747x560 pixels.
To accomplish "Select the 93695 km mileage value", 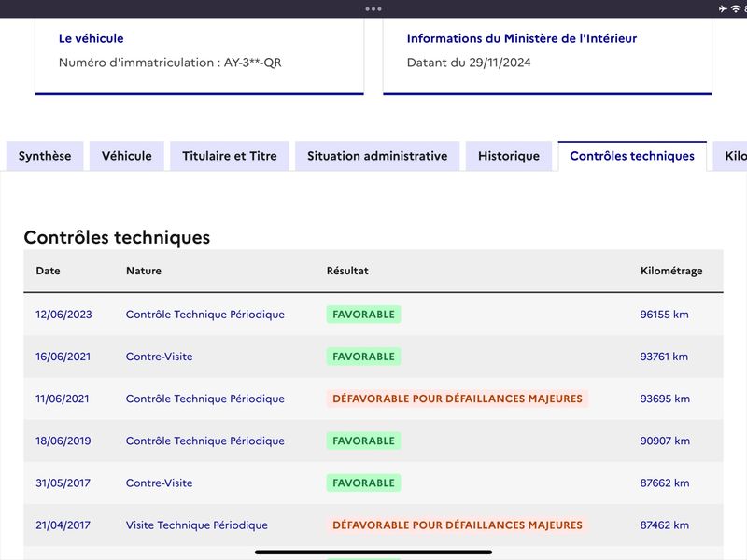I will [x=665, y=399].
